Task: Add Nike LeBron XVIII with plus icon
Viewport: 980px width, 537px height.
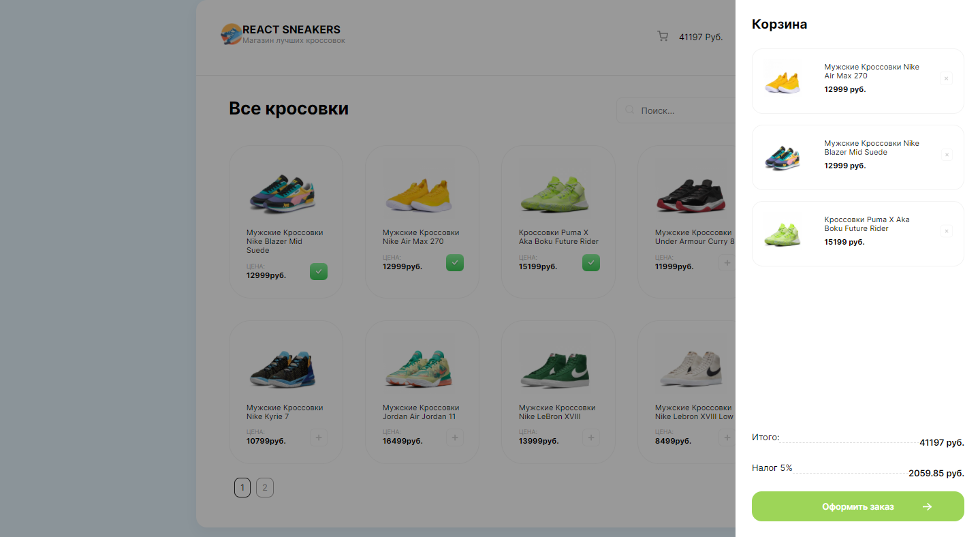Action: (591, 438)
